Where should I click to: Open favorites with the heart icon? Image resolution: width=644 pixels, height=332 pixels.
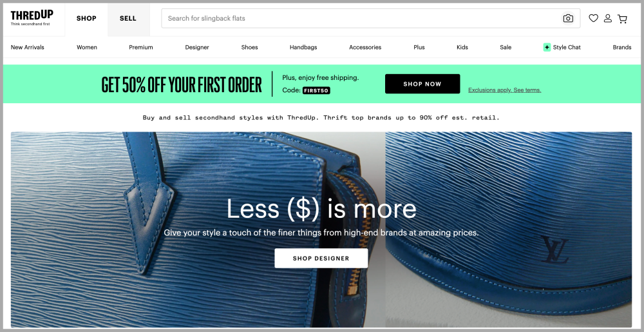594,18
